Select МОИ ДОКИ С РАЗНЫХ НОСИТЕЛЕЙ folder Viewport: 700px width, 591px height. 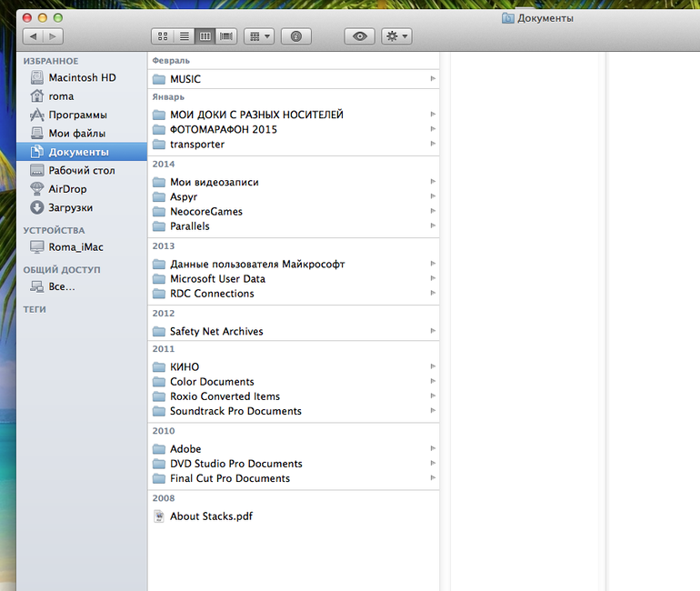[294, 115]
